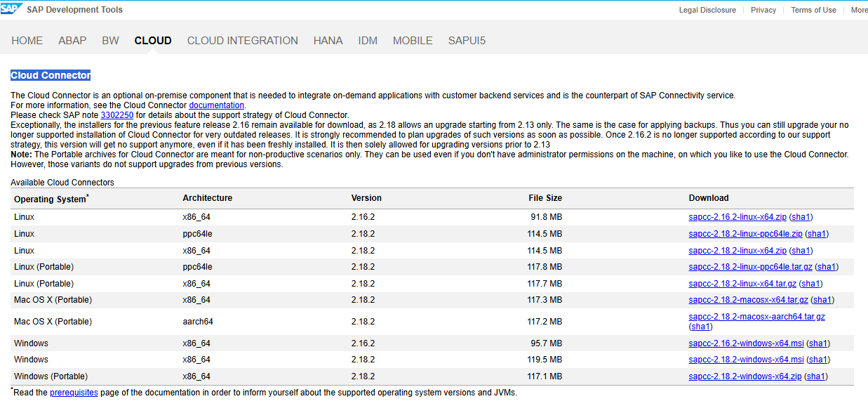
Task: Open sha1 for sapcc-2.16.2-linux-x64.zip
Action: click(801, 217)
